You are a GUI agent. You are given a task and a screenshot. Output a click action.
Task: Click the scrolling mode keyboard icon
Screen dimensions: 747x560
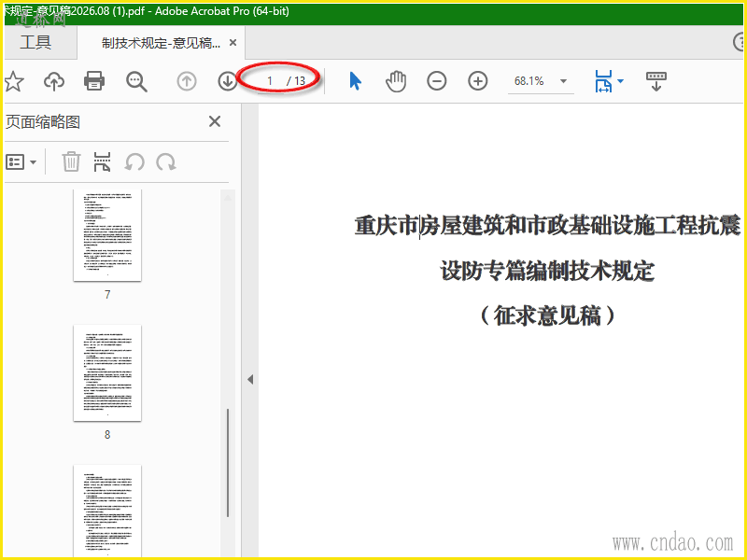pos(656,81)
